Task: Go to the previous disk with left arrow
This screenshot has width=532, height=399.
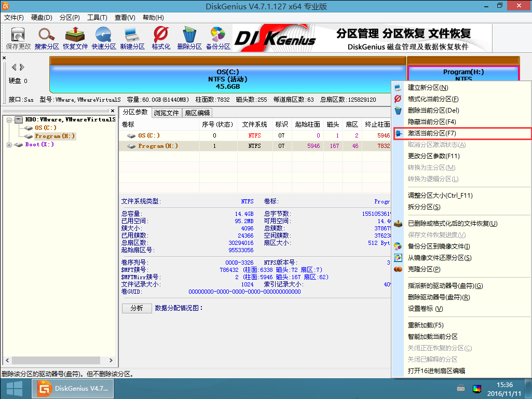Action: pos(14,67)
